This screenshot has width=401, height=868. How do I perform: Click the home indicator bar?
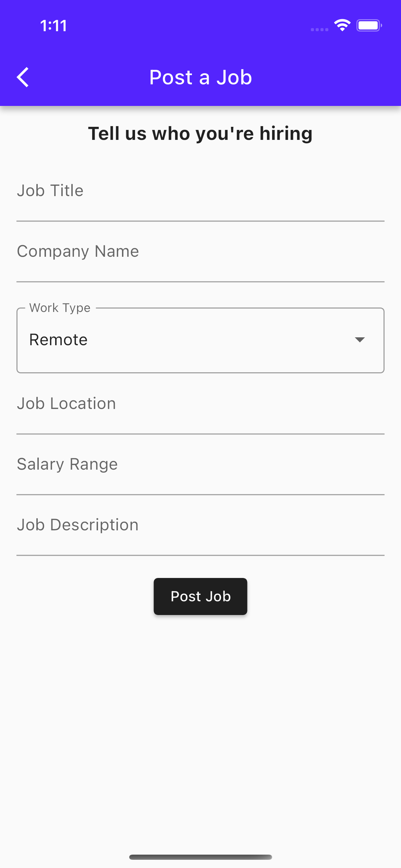[200, 857]
